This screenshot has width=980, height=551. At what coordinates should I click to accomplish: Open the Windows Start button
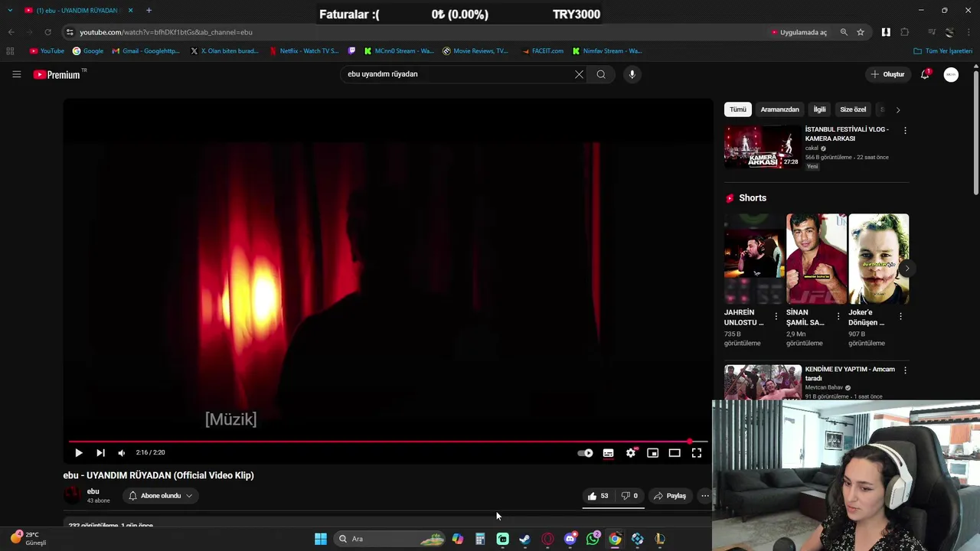pyautogui.click(x=321, y=539)
